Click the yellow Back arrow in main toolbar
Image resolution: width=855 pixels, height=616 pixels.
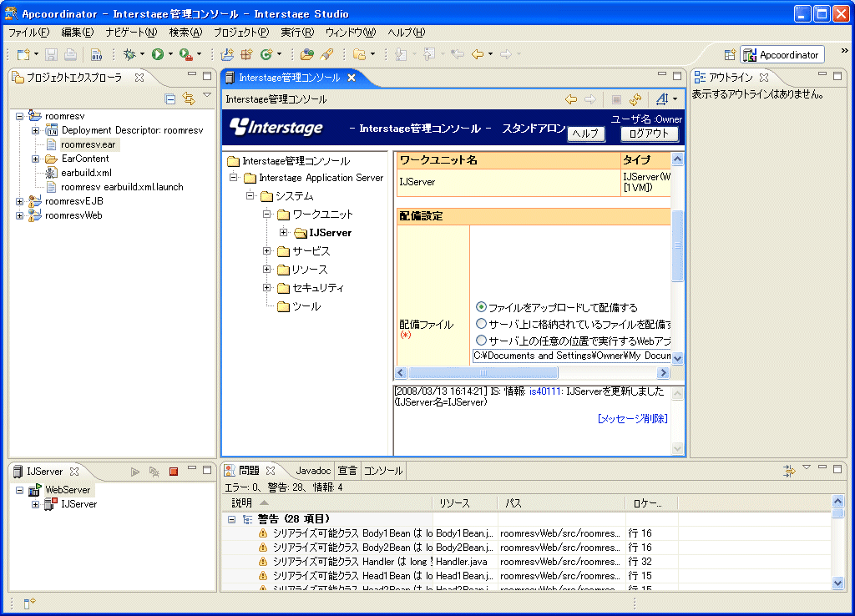pos(477,54)
